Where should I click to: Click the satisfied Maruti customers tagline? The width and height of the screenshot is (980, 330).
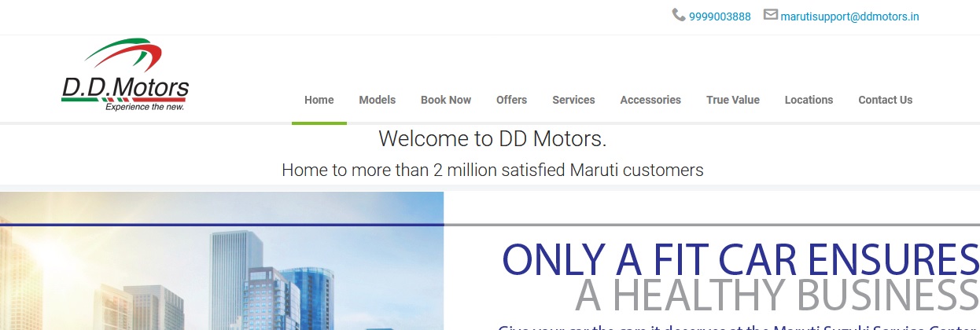[492, 169]
